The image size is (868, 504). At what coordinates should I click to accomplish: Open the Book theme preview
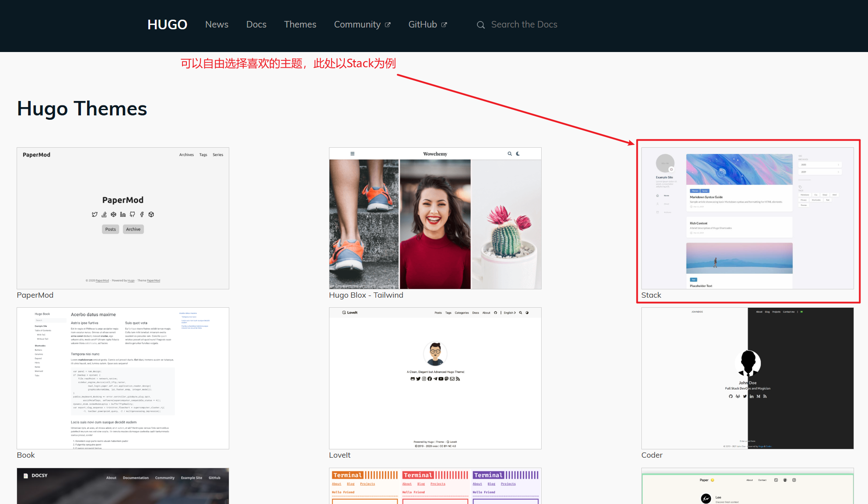coord(122,378)
